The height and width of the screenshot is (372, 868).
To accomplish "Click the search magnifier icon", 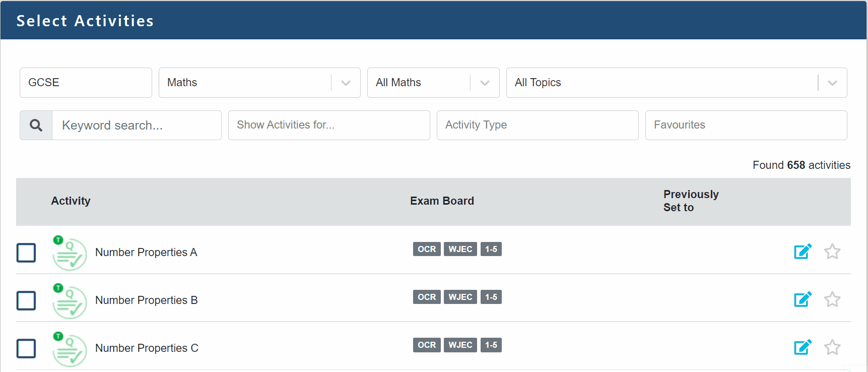I will pos(36,126).
